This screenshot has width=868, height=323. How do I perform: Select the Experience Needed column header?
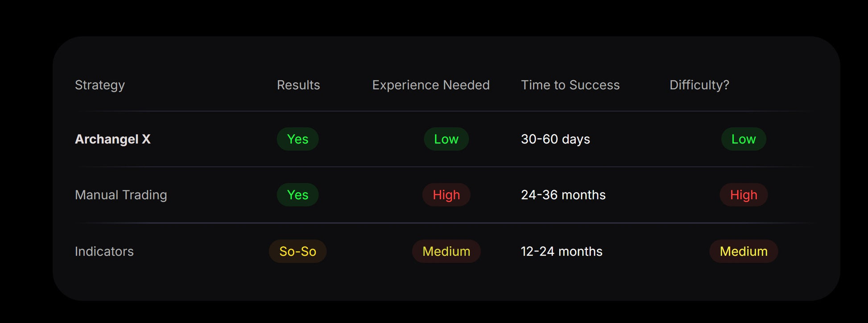click(430, 85)
